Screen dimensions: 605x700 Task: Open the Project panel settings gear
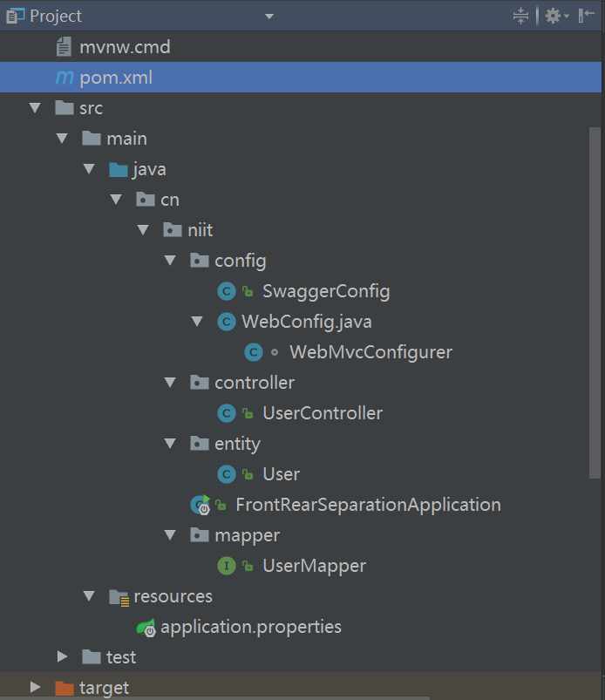click(x=556, y=16)
